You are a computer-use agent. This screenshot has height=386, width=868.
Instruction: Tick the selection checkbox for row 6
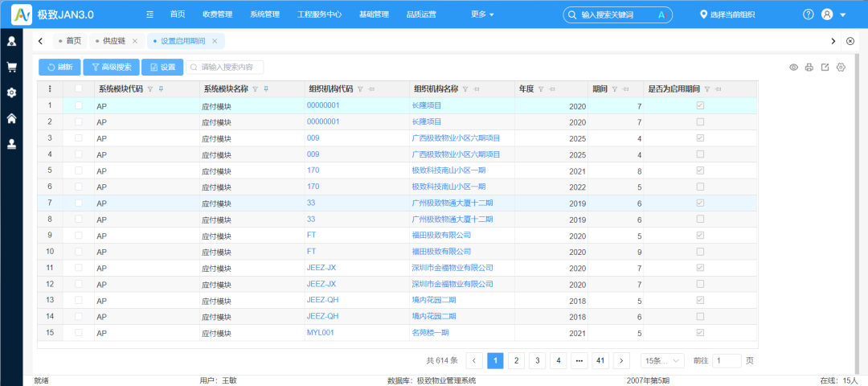(x=79, y=187)
